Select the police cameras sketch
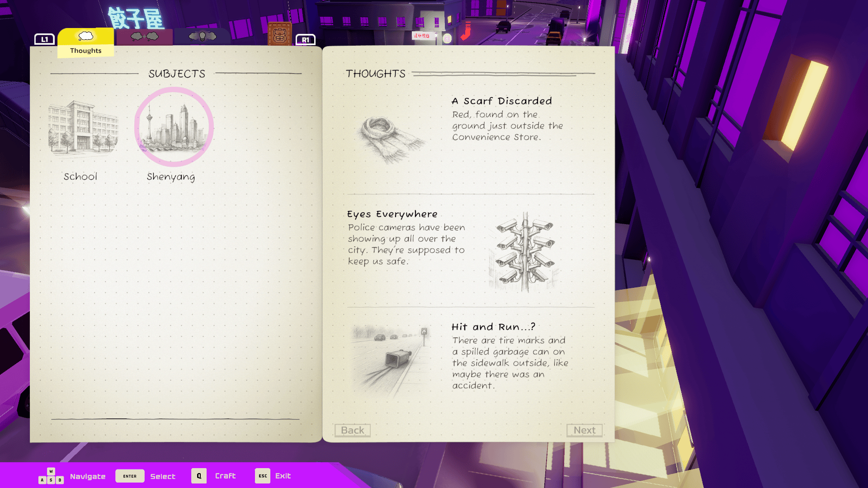Screen dimensions: 868x488 click(x=524, y=252)
